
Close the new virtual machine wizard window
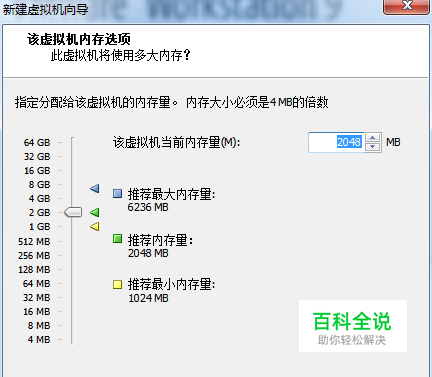pos(407,7)
